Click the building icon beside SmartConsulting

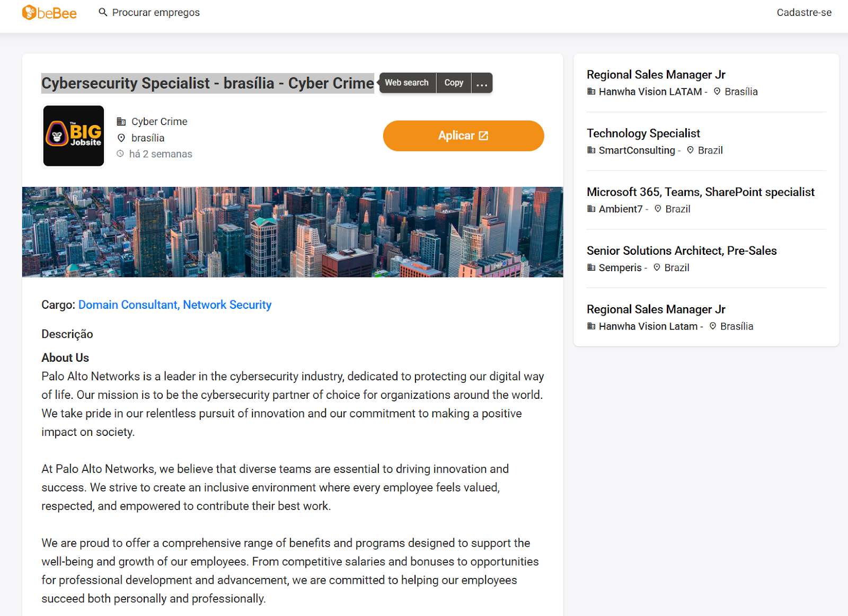pyautogui.click(x=591, y=150)
